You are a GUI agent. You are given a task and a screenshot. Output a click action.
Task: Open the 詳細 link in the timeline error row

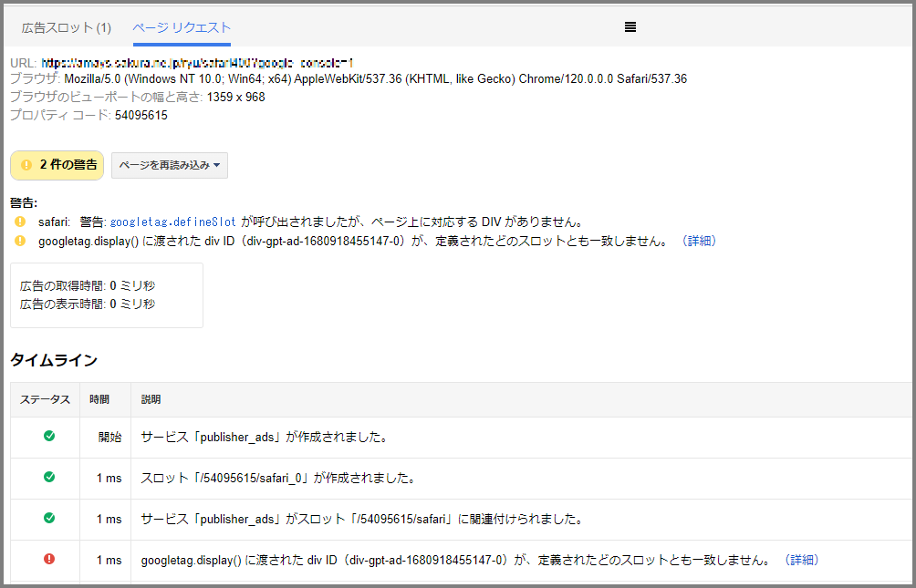[x=802, y=560]
